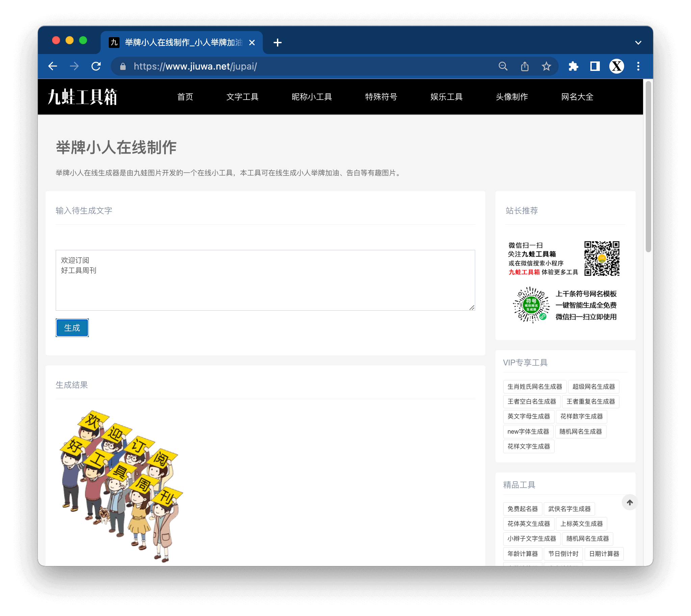Open 节日倒计时 link
Image resolution: width=691 pixels, height=616 pixels.
point(563,554)
